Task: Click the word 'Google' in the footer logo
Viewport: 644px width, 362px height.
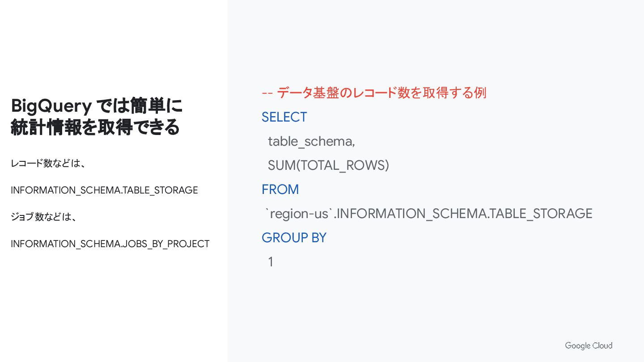Action: point(578,346)
